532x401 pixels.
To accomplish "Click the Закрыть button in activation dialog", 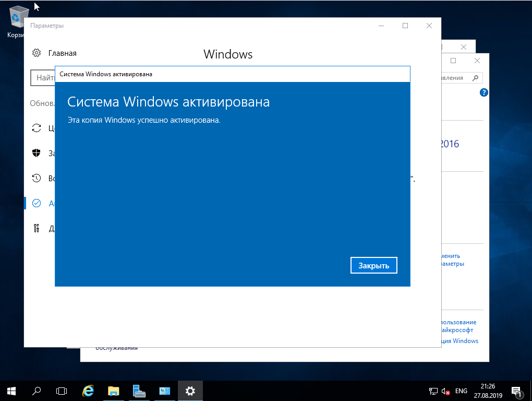I will [x=373, y=265].
